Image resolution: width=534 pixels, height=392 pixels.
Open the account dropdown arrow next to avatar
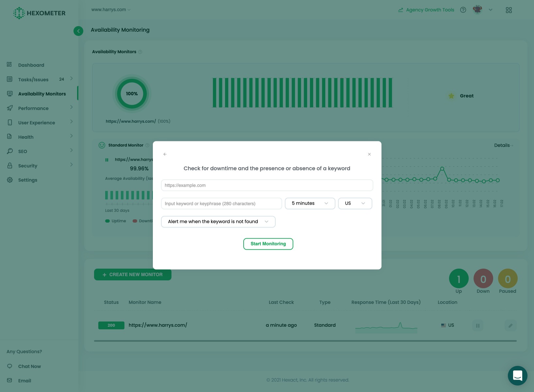point(491,10)
